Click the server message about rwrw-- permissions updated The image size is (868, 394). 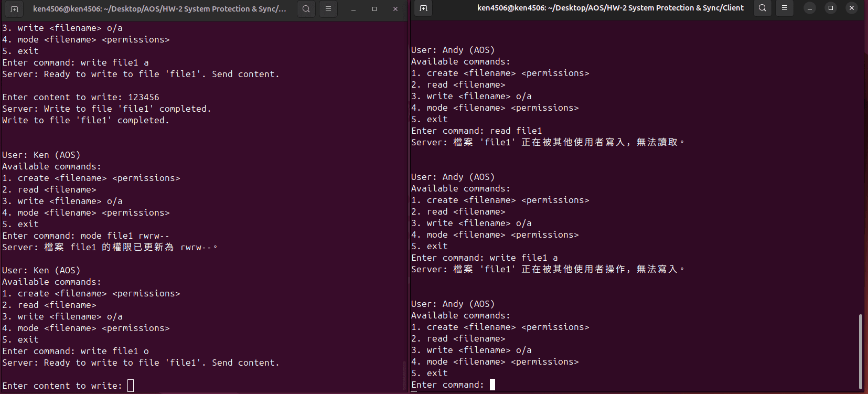110,248
